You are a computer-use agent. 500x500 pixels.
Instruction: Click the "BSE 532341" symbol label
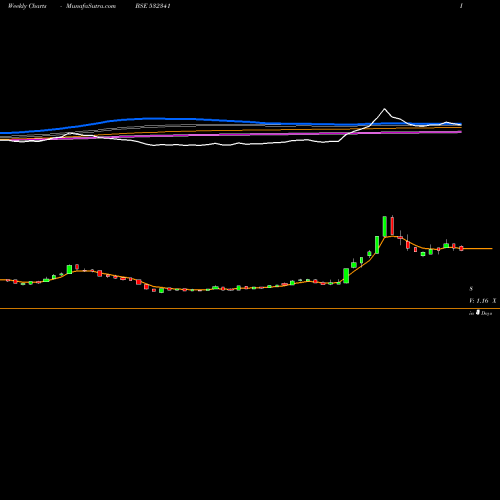click(x=153, y=6)
